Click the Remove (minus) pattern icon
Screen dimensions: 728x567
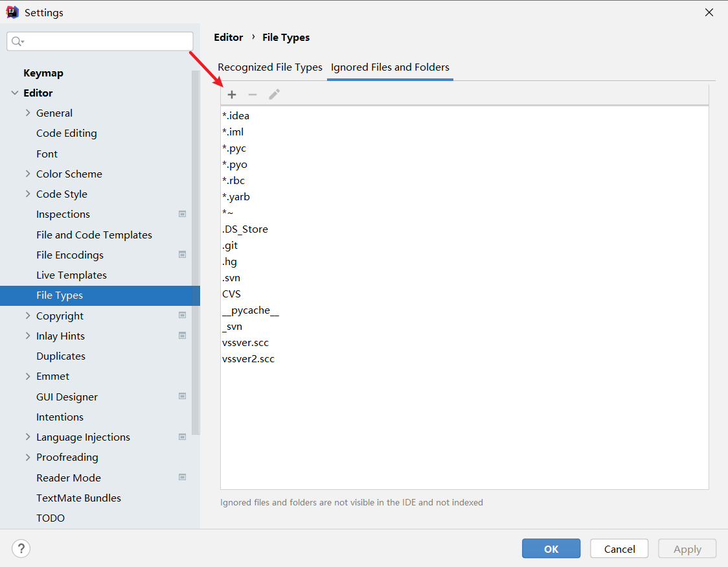point(253,95)
